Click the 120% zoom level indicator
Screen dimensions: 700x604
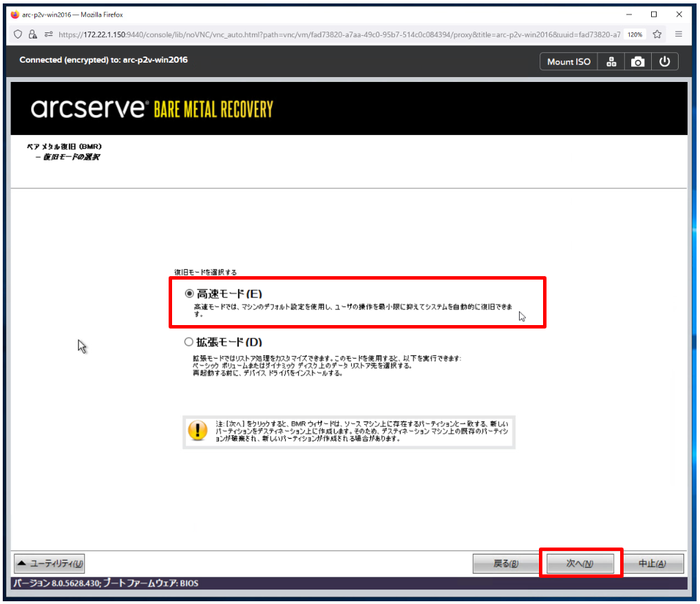click(635, 34)
